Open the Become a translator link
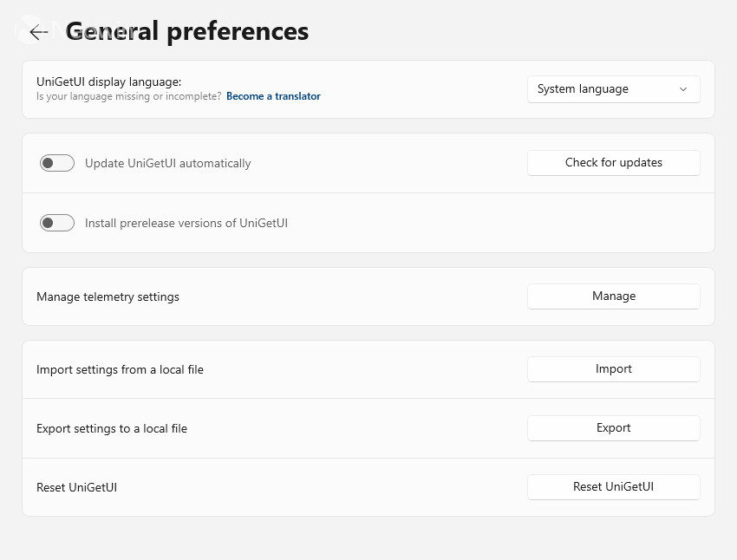 273,96
